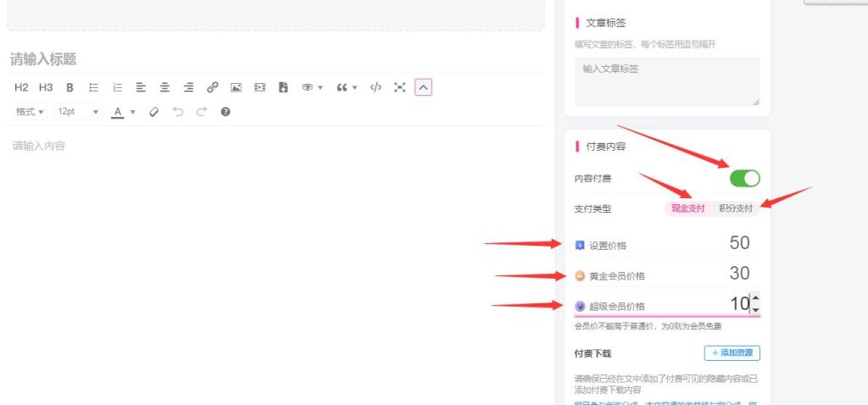
Task: Click the insert image icon
Action: [236, 87]
